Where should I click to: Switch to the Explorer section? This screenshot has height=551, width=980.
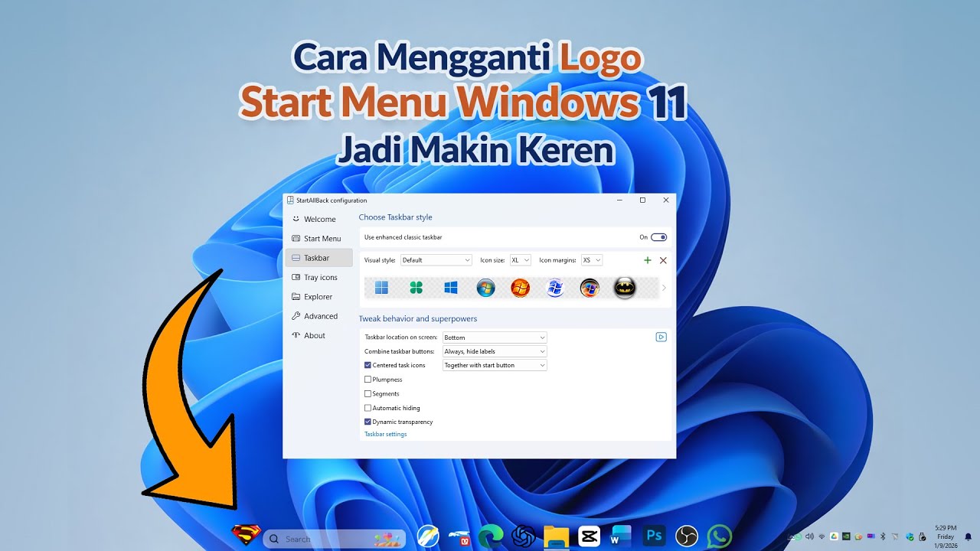click(x=318, y=296)
